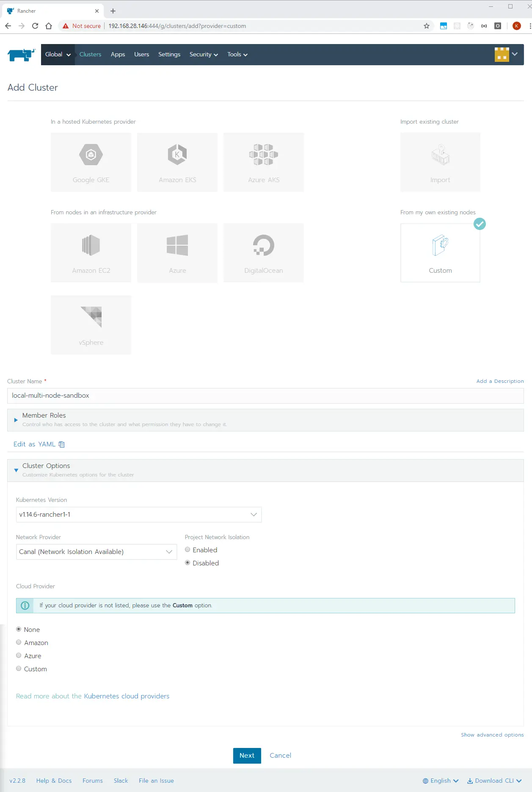This screenshot has width=532, height=792.
Task: Click Cancel to abort cluster creation
Action: click(280, 756)
